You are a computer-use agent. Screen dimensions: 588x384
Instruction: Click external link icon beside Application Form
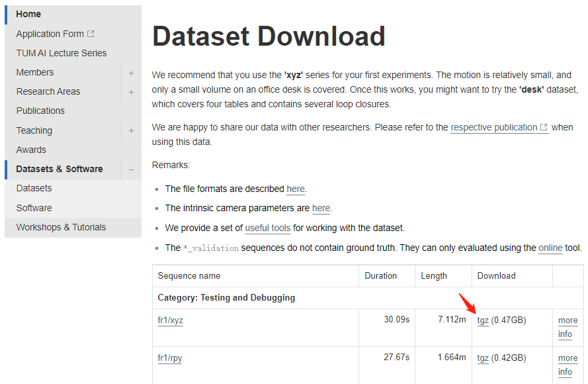pos(91,34)
